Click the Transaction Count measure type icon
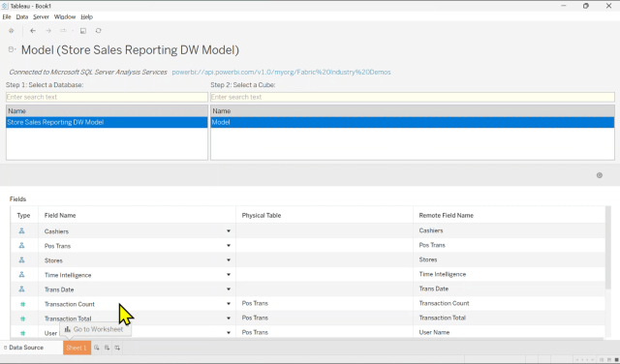The image size is (620, 364). tap(22, 304)
